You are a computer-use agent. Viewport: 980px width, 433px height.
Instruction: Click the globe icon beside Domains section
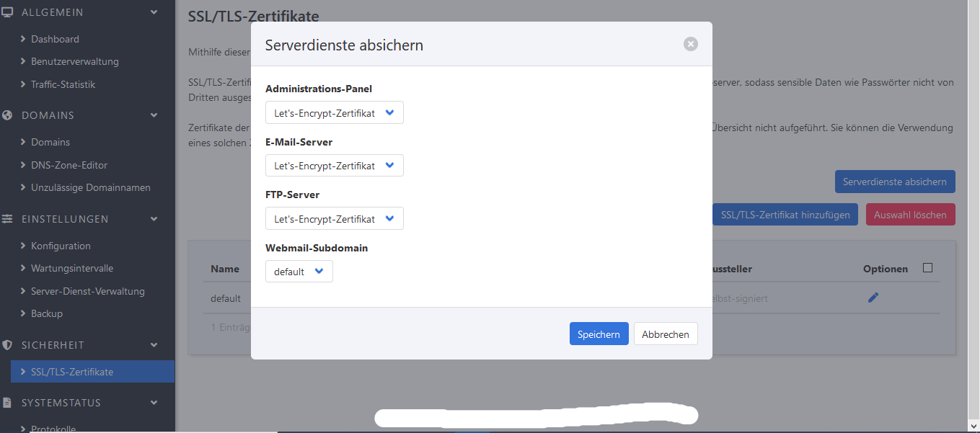[x=8, y=115]
